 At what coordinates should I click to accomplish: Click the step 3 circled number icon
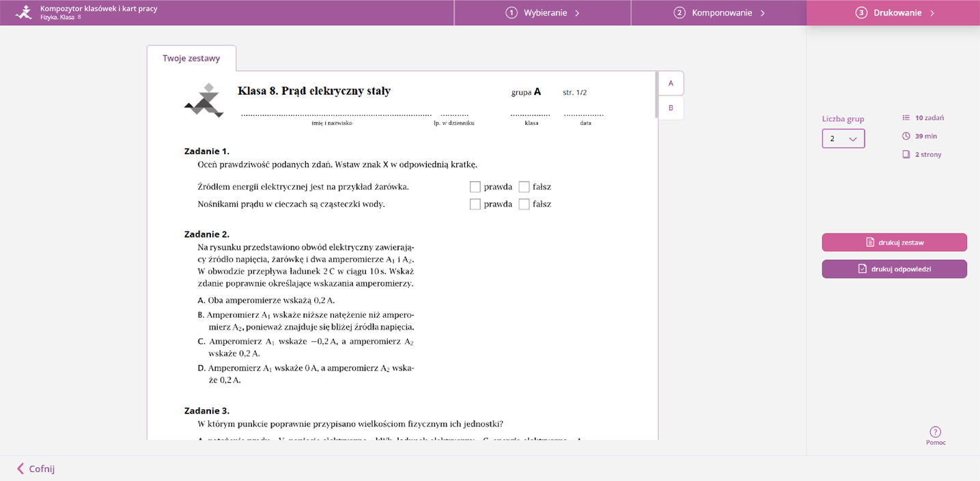click(x=861, y=13)
